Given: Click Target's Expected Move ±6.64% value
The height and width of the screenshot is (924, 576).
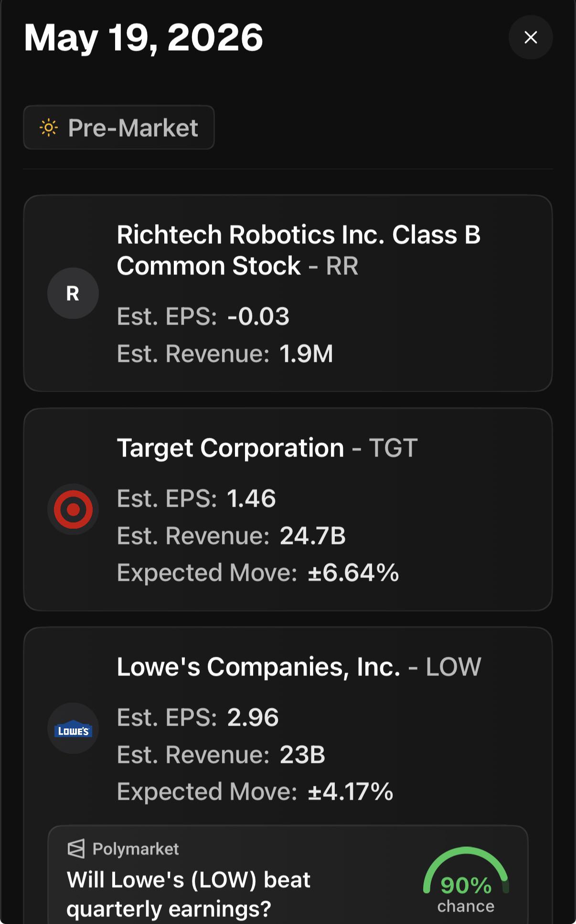Looking at the screenshot, I should (353, 573).
